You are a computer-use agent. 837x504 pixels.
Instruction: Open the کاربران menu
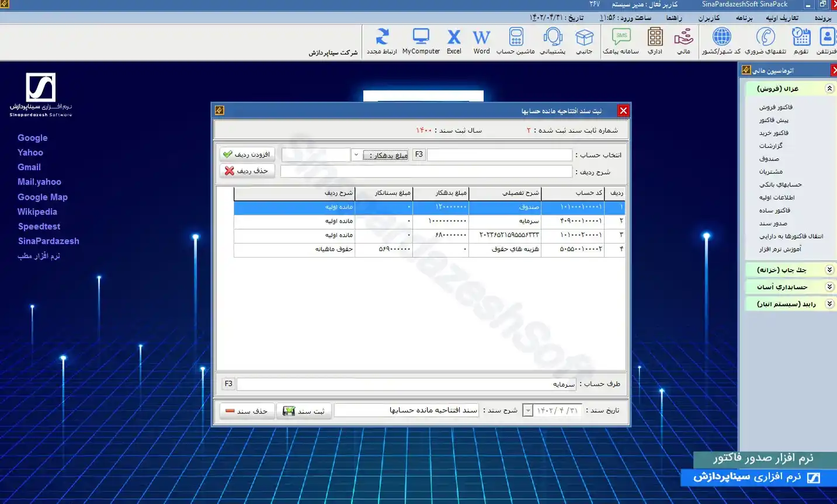click(709, 18)
